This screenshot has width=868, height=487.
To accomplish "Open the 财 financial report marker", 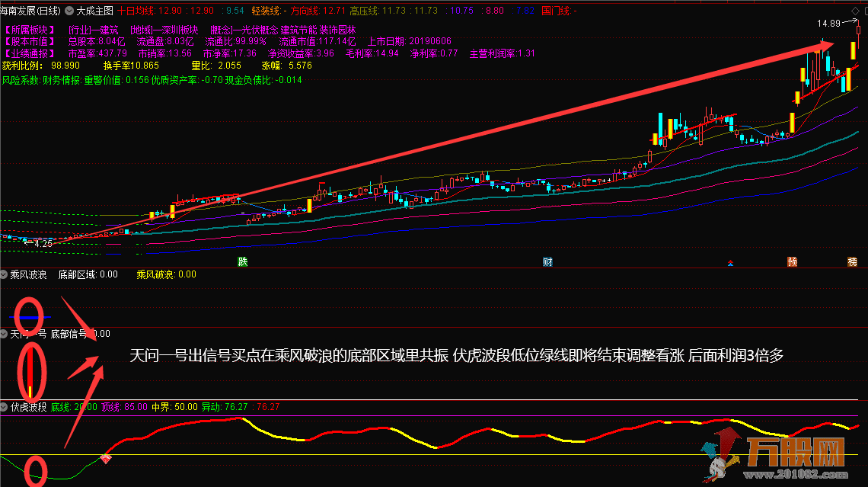I will pos(547,261).
